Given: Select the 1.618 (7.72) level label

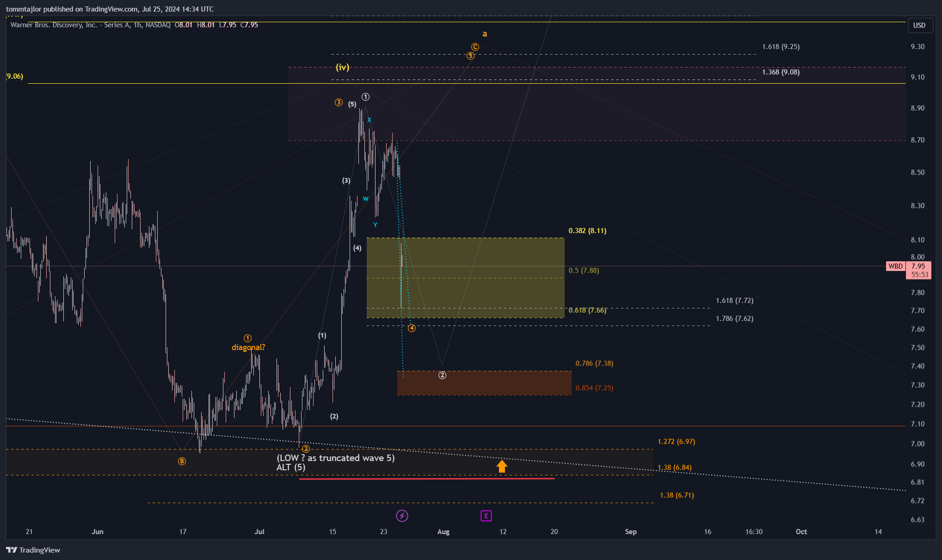Looking at the screenshot, I should [x=734, y=301].
